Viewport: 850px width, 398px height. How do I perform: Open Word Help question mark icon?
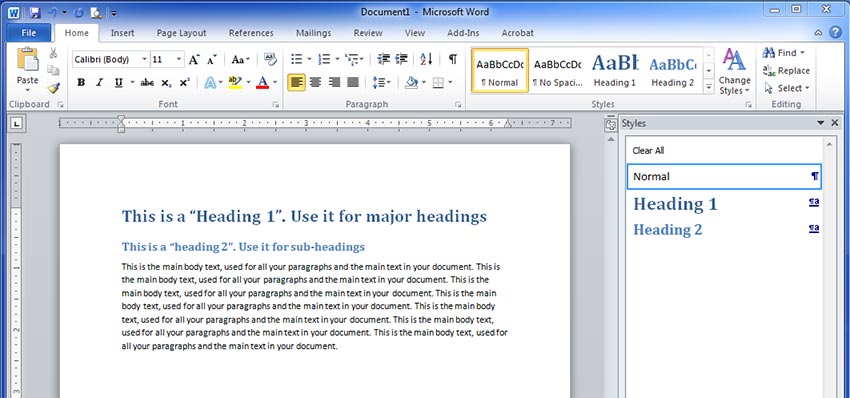pyautogui.click(x=835, y=33)
